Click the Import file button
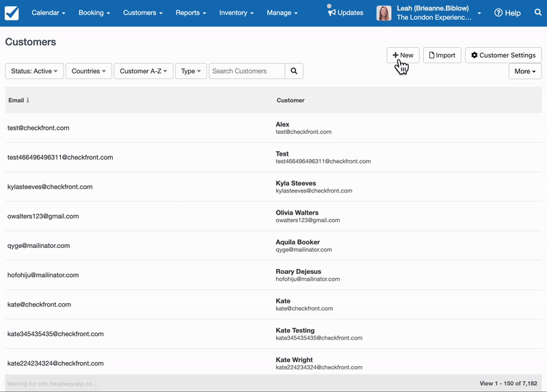The height and width of the screenshot is (392, 547). click(x=442, y=55)
